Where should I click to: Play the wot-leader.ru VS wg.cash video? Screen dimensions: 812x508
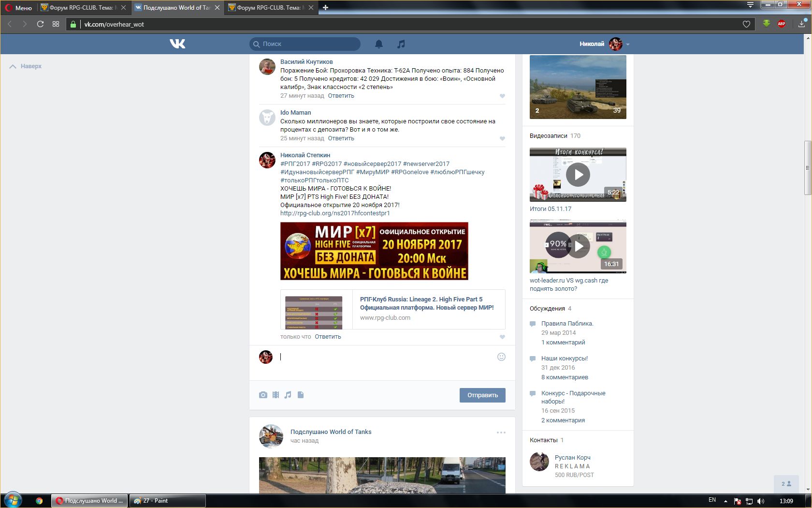click(x=578, y=246)
